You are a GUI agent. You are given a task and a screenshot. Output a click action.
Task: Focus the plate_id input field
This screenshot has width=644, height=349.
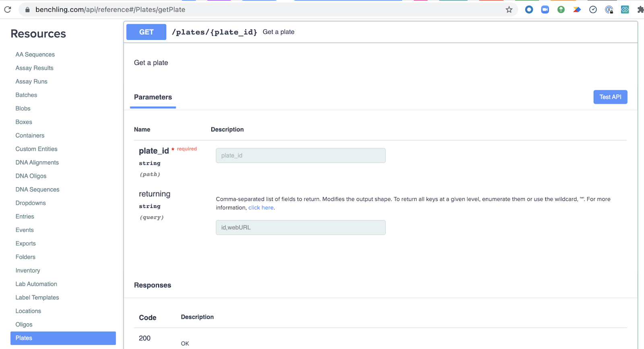300,156
